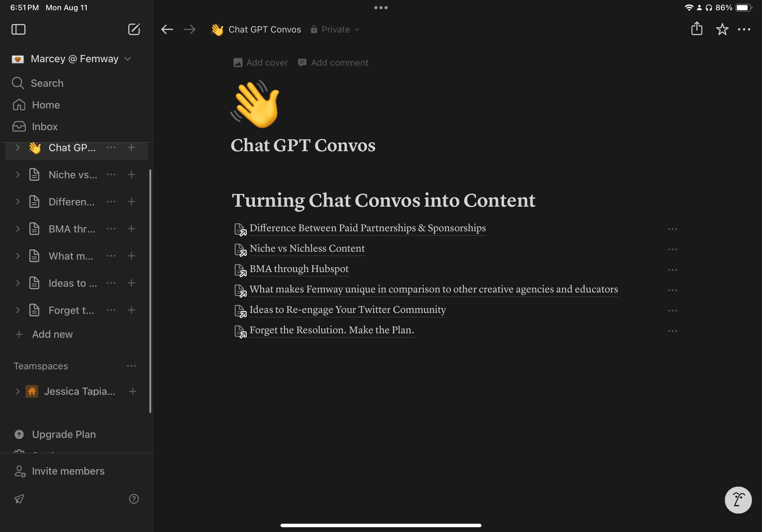Open the Inbox in sidebar
The width and height of the screenshot is (762, 532).
click(44, 127)
